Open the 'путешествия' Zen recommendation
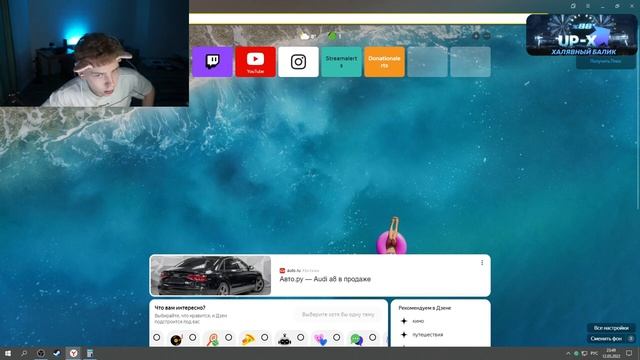The image size is (640, 360). [x=427, y=335]
